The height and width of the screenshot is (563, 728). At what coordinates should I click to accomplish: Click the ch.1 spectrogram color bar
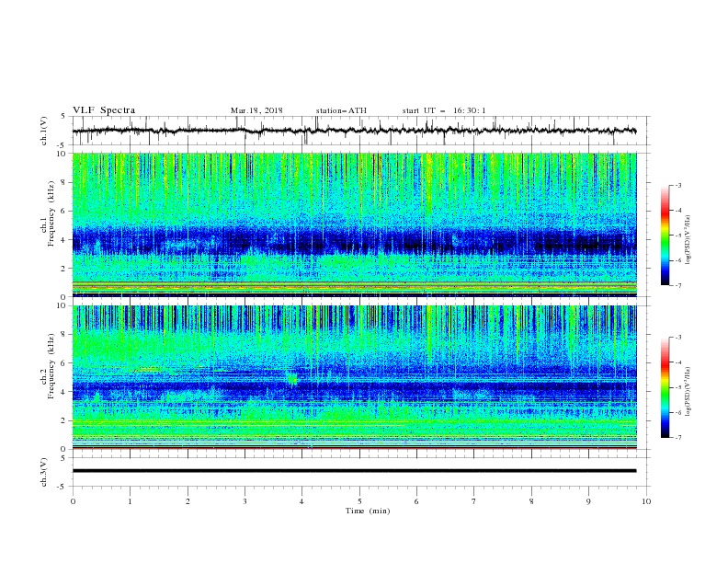pyautogui.click(x=665, y=236)
